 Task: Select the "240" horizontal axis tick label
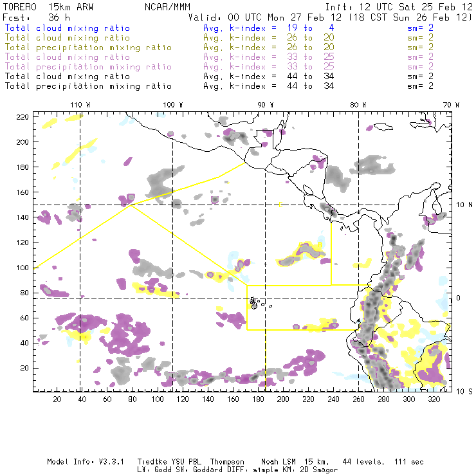tap(333, 399)
